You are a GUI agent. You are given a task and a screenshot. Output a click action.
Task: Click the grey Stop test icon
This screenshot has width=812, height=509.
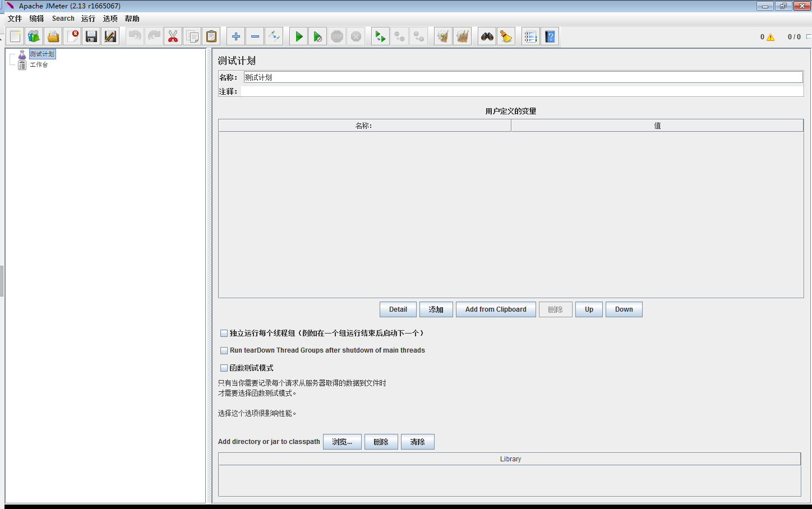[337, 36]
